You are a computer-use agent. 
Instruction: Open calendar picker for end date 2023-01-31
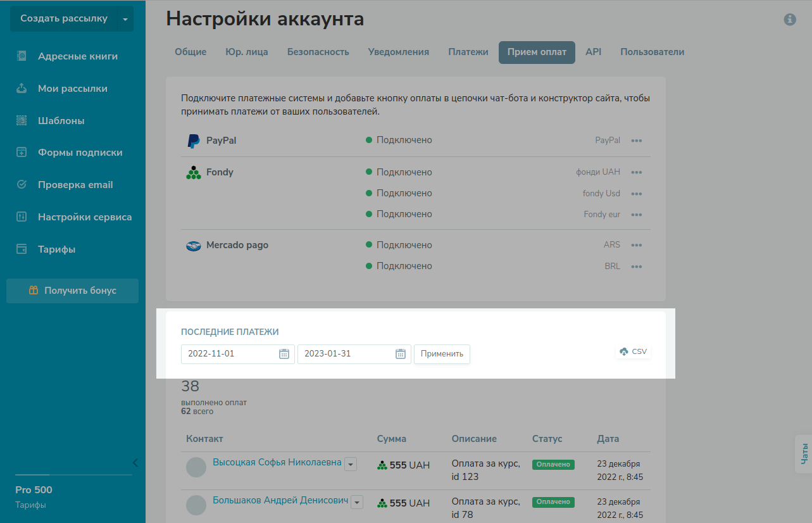click(x=401, y=354)
